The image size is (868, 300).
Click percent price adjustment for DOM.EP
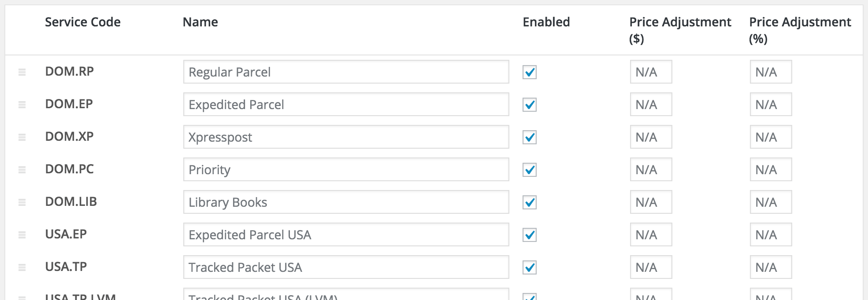771,105
